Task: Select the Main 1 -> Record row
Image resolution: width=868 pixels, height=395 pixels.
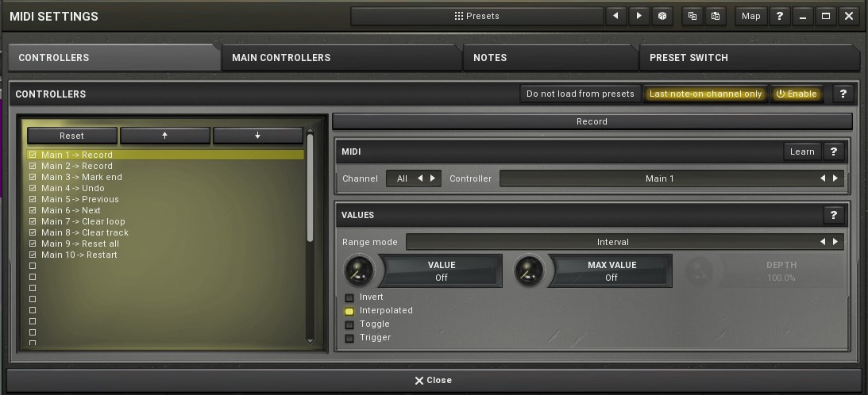Action: [x=165, y=155]
